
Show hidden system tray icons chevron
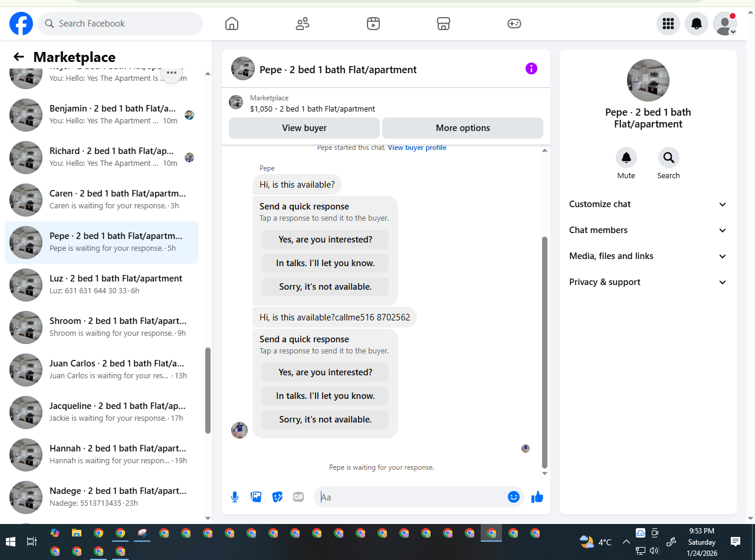[626, 542]
